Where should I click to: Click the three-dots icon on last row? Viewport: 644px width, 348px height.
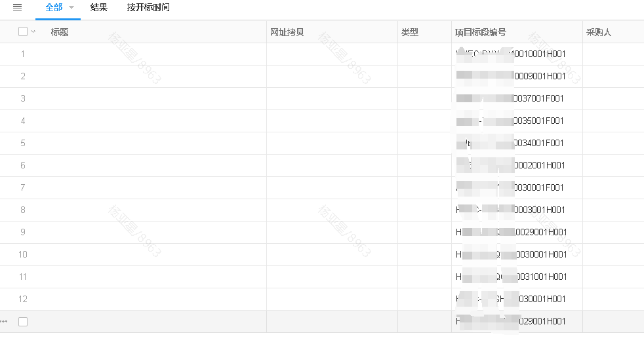click(4, 321)
